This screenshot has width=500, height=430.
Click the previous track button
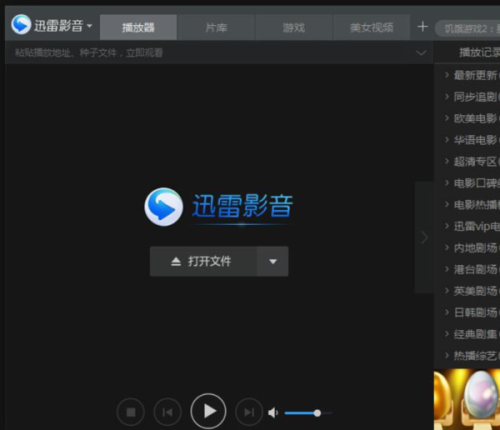coord(168,412)
